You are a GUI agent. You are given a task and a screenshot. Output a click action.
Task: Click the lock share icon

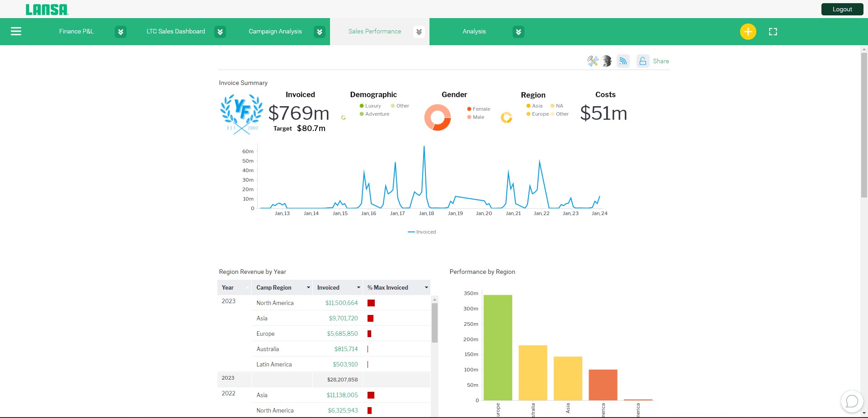click(x=642, y=61)
